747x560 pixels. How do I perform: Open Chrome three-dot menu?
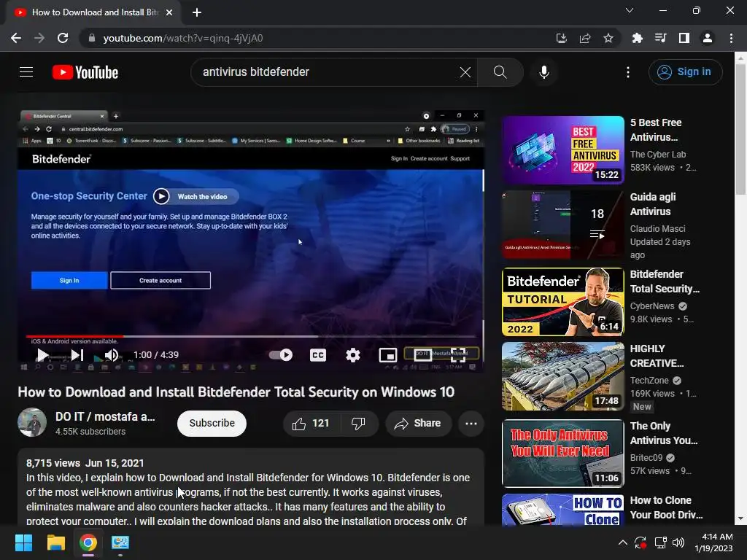(x=731, y=38)
